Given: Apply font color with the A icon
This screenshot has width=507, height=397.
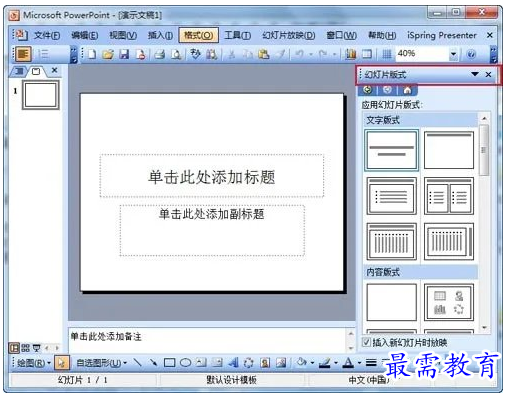Looking at the screenshot, I should [348, 362].
